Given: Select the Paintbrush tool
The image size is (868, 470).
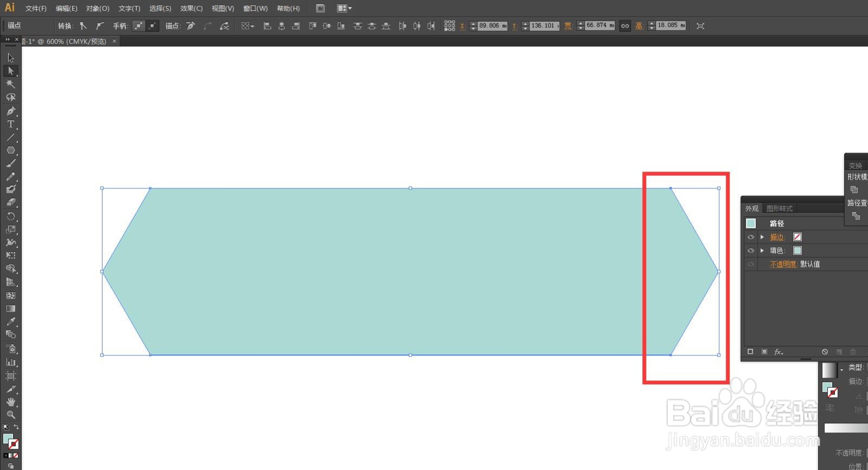Looking at the screenshot, I should [x=10, y=163].
